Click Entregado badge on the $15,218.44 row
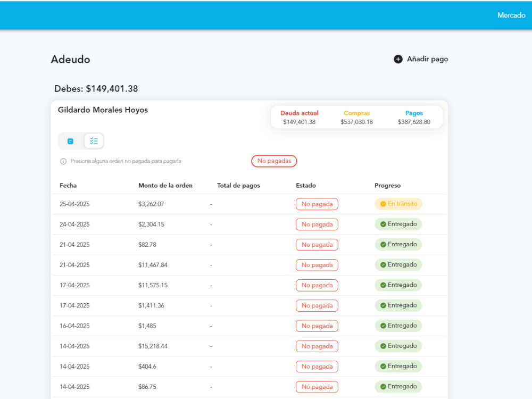 click(398, 346)
